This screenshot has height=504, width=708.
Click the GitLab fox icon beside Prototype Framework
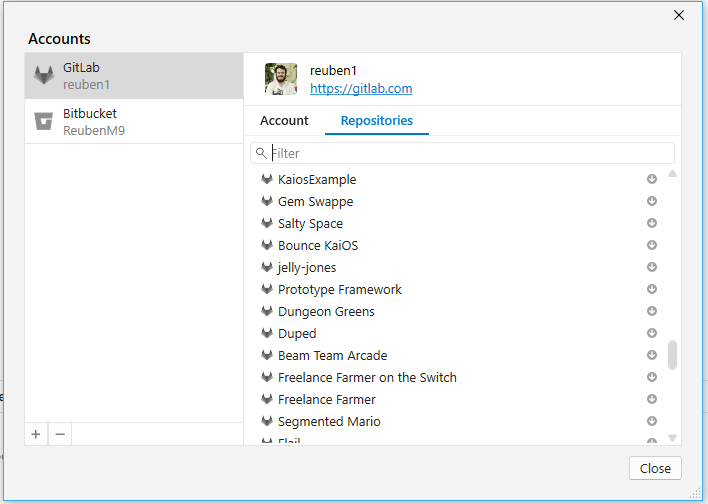[267, 290]
